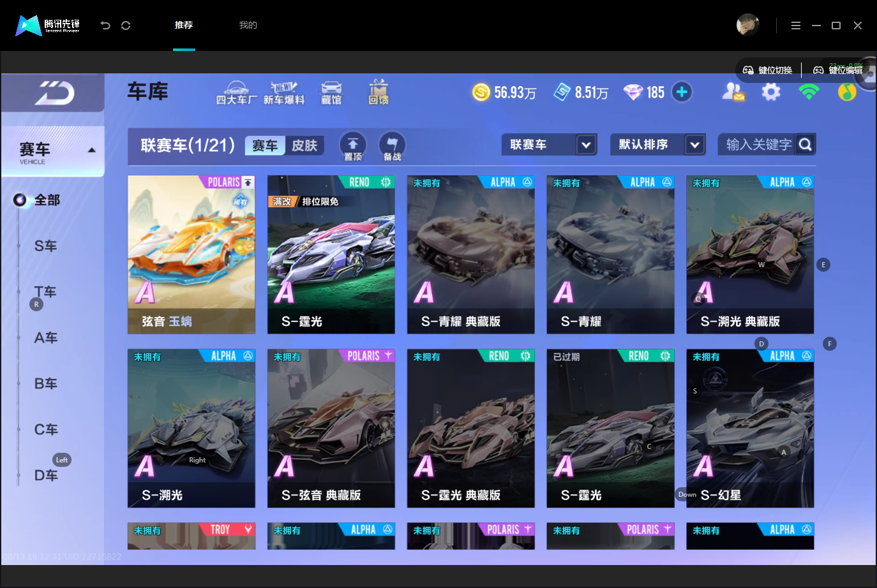This screenshot has height=588, width=877.
Task: Open the friends mail icon
Action: point(733,92)
